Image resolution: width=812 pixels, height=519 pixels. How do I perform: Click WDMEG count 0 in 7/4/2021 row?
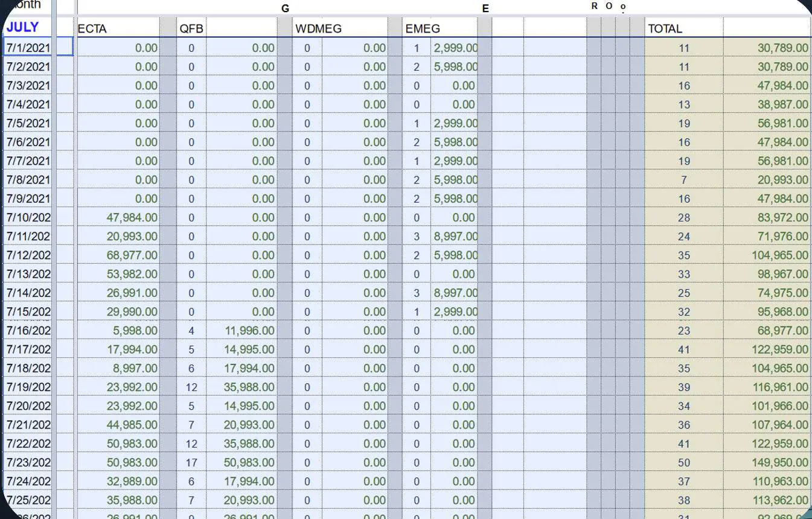307,104
